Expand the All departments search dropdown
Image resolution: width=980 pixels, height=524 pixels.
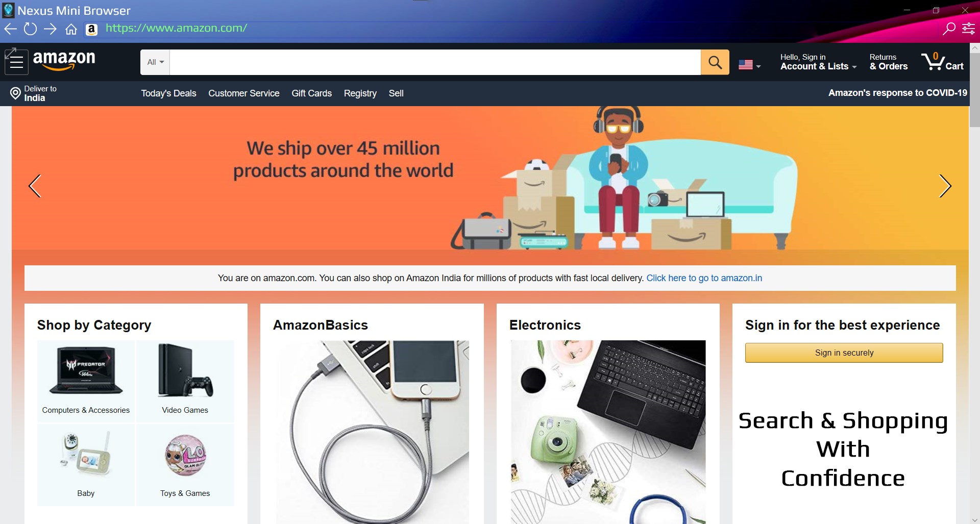pyautogui.click(x=155, y=62)
